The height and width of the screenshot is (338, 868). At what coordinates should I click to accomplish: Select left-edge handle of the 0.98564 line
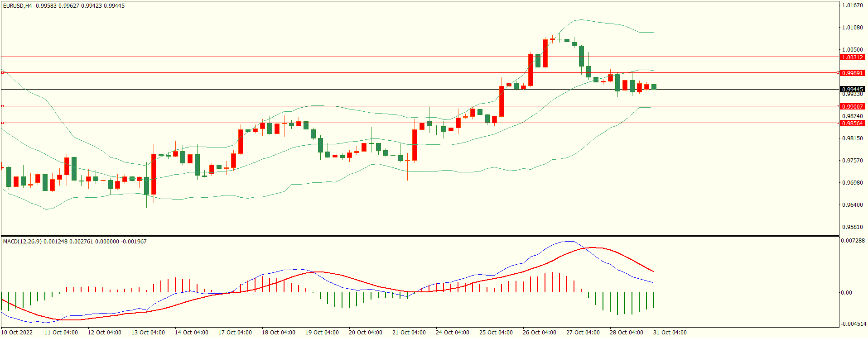[x=2, y=123]
